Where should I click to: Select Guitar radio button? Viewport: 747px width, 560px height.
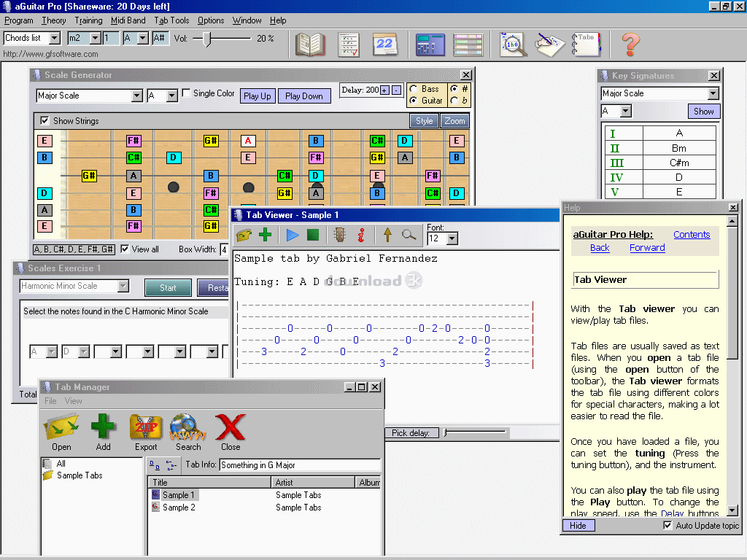[414, 101]
